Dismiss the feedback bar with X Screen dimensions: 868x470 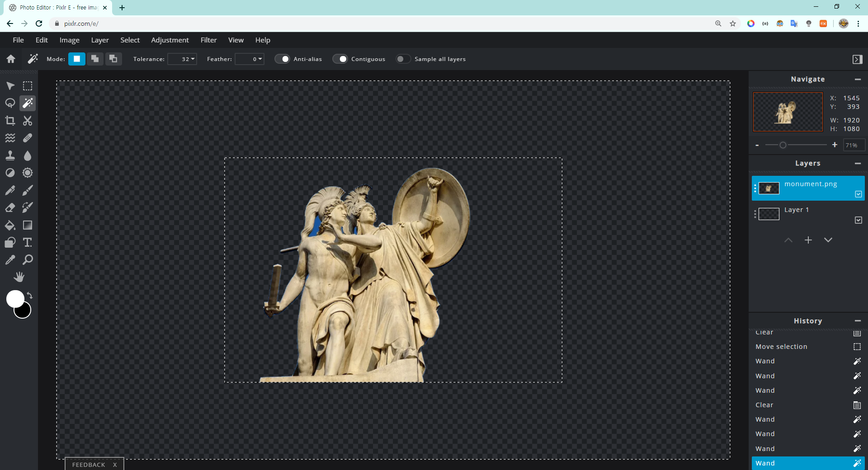tap(115, 465)
